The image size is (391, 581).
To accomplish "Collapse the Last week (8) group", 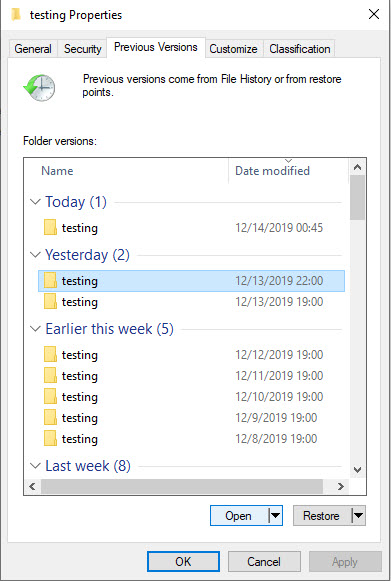I will 35,466.
